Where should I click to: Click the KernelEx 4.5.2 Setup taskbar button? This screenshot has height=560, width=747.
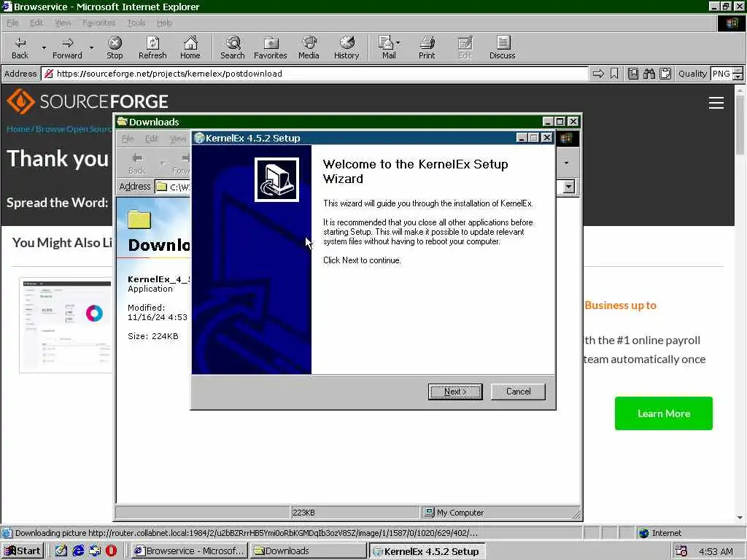click(x=427, y=551)
